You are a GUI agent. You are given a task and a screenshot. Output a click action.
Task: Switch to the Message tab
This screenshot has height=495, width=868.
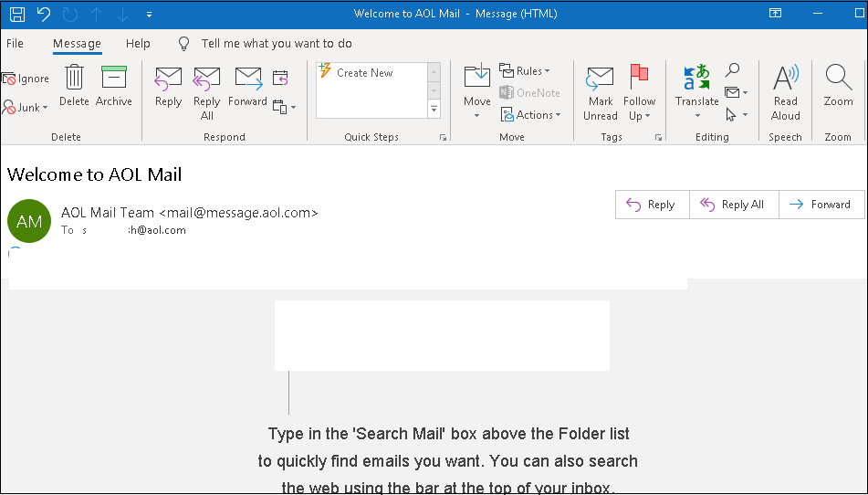(77, 43)
